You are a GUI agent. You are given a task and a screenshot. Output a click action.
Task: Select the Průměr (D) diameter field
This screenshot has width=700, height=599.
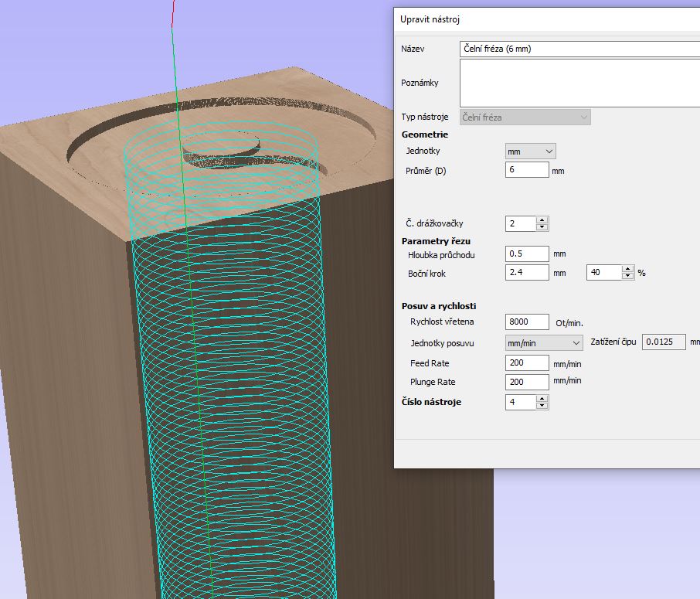pos(527,170)
